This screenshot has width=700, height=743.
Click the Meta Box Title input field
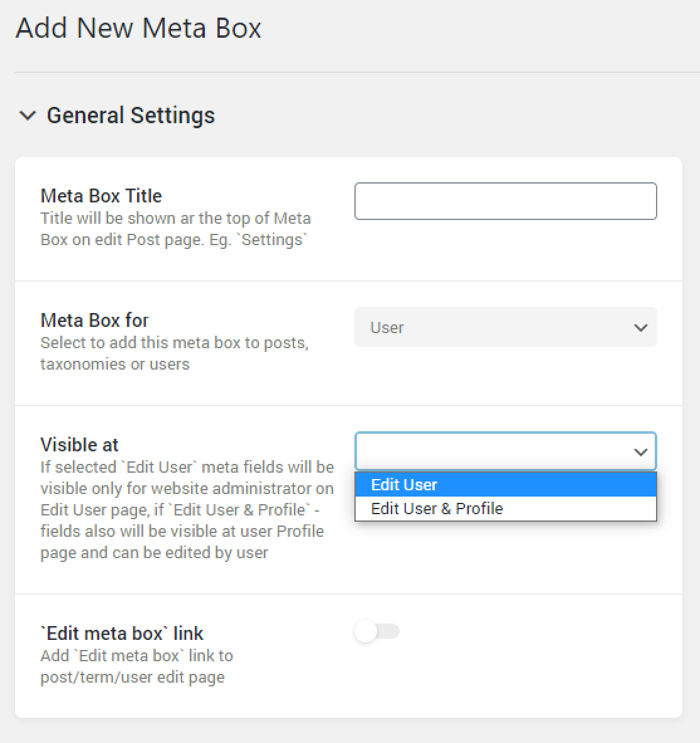coord(505,201)
